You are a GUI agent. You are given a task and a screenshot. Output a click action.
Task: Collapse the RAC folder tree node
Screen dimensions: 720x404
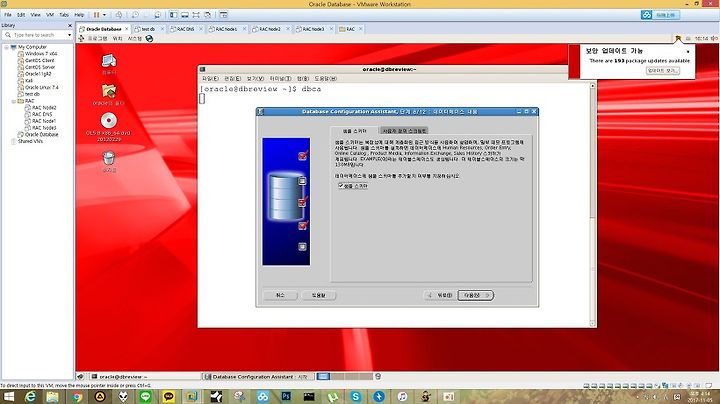pos(13,101)
